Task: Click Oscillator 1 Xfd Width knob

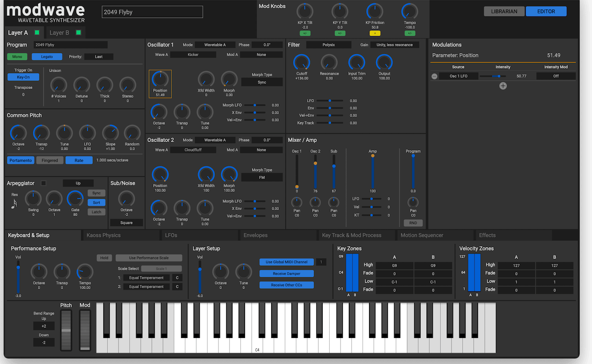Action: click(x=206, y=79)
